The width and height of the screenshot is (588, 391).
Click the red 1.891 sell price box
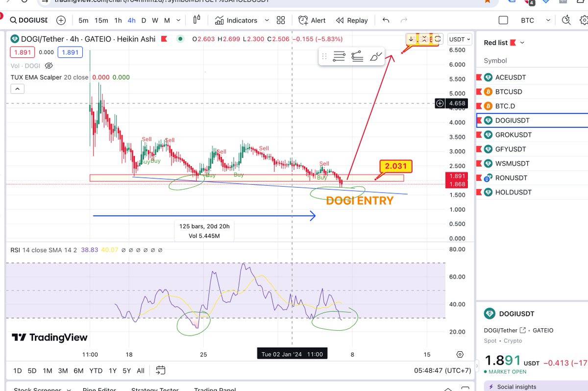[24, 52]
